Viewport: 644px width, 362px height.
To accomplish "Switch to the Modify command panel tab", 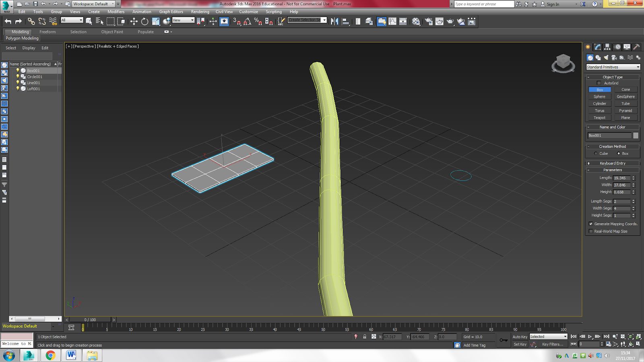I will [598, 47].
